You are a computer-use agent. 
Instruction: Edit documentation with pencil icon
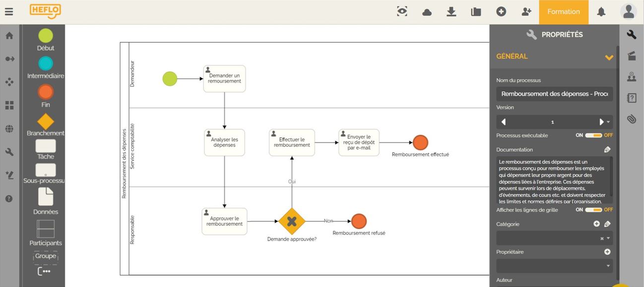(x=607, y=149)
